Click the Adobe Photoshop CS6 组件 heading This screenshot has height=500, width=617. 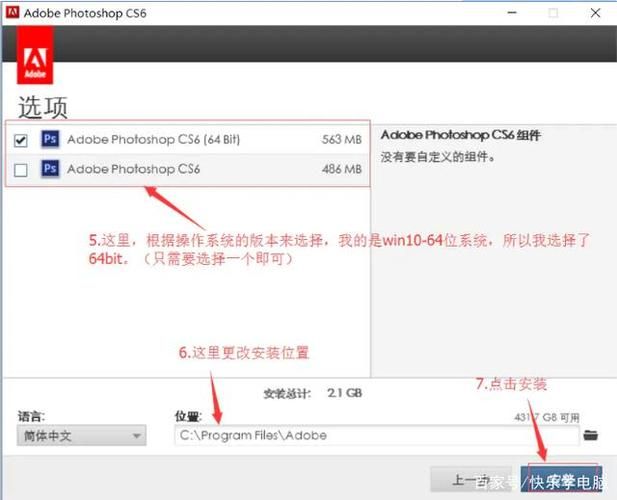click(x=461, y=135)
